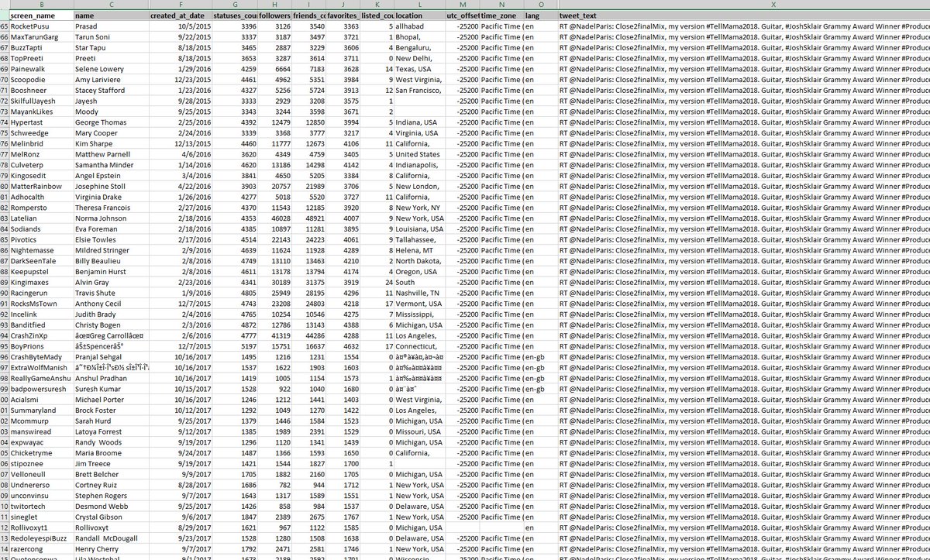Click the CrashZinXp screen name cell

point(41,336)
